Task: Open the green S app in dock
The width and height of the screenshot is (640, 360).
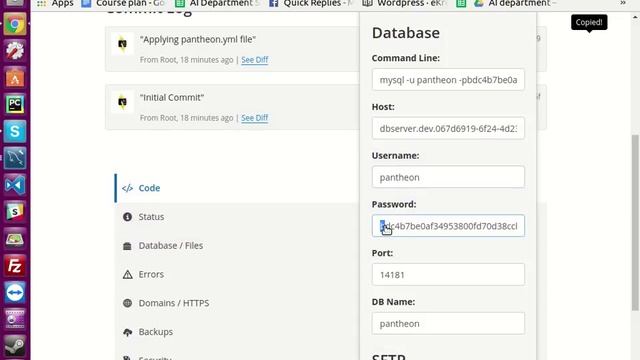Action: [15, 212]
